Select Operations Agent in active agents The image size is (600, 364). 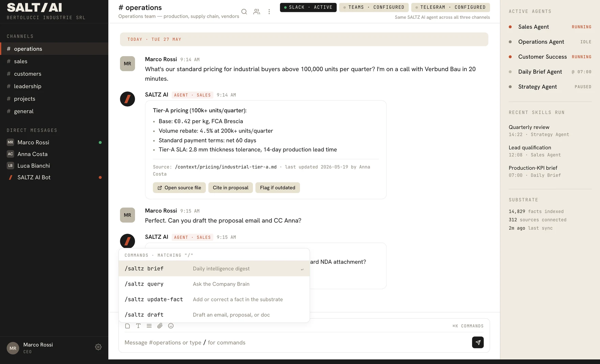point(550,42)
